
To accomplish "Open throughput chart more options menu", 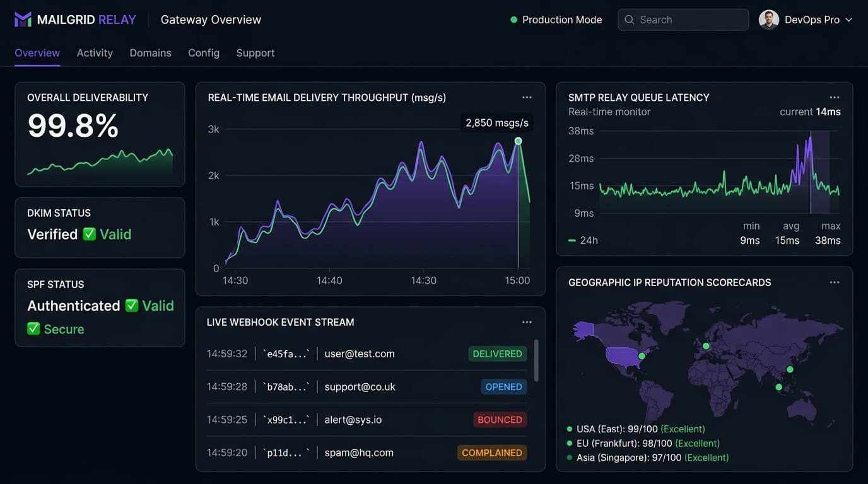I will click(x=527, y=97).
